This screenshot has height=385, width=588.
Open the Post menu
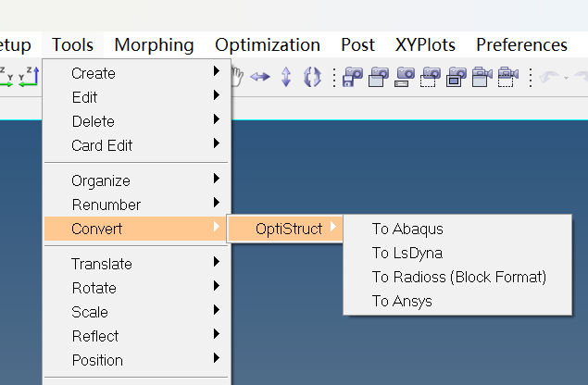pyautogui.click(x=357, y=45)
